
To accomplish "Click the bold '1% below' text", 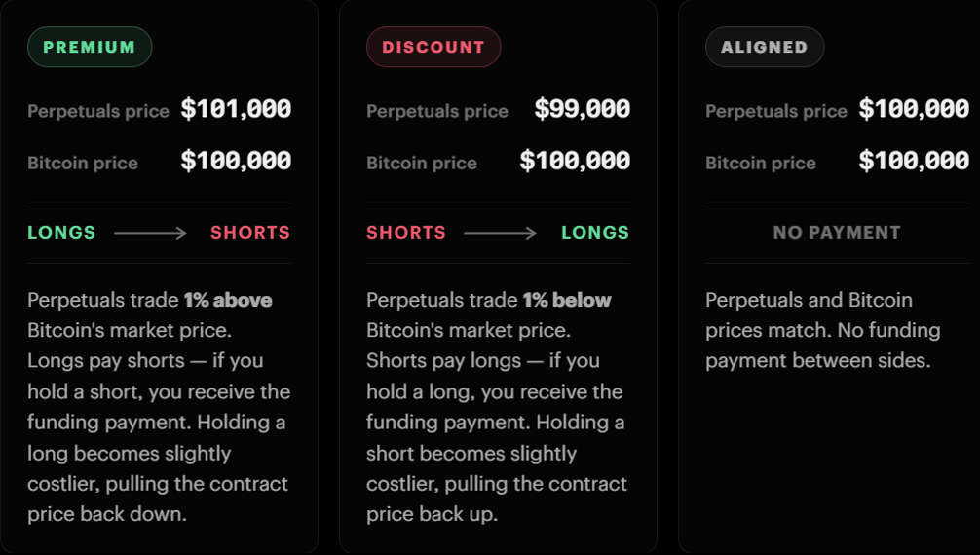I will tap(567, 300).
